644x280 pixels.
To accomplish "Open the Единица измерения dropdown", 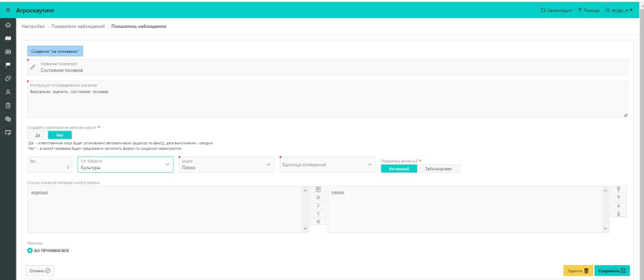I will (327, 164).
